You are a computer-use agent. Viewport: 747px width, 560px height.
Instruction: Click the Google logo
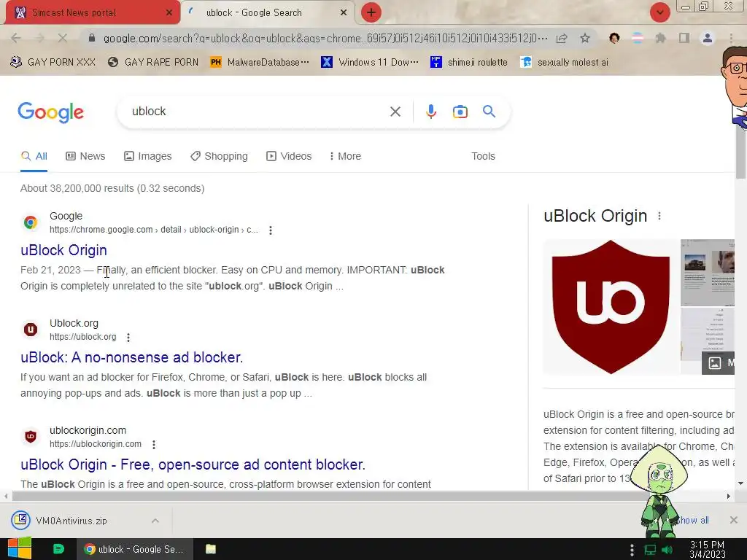(50, 112)
